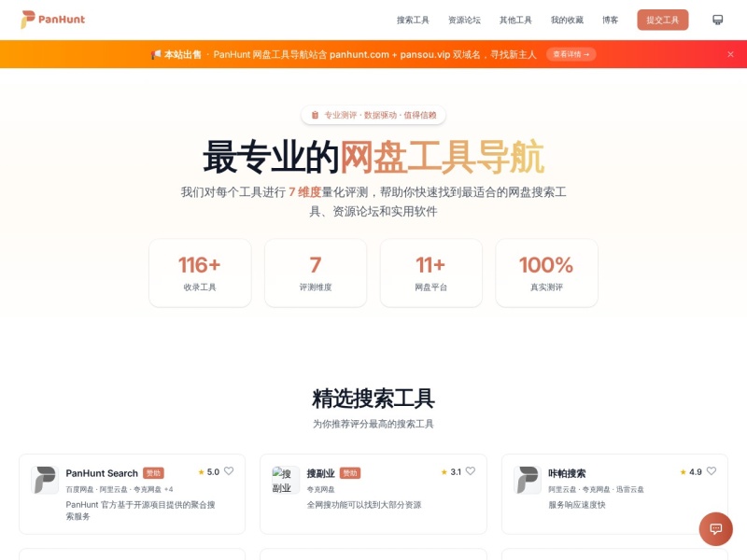Open the 其他工具 menu item
The image size is (747, 560).
515,20
